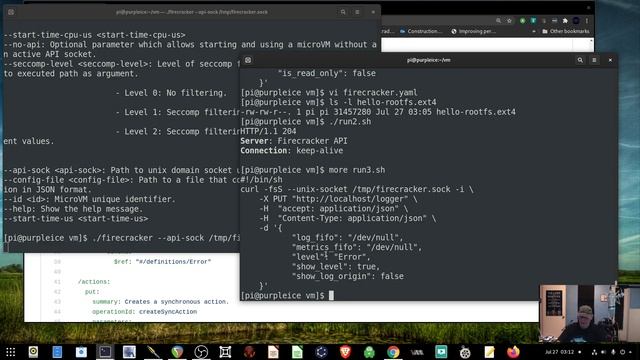Click the "show_level": true line

click(x=336, y=267)
